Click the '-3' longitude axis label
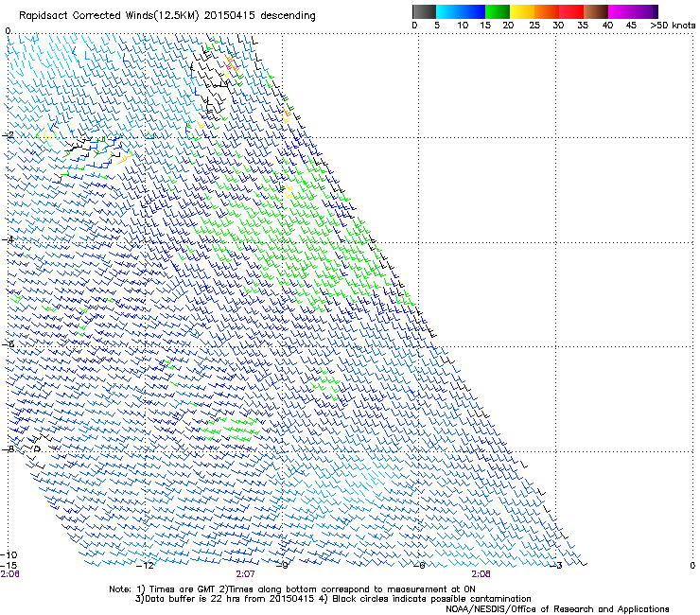This screenshot has width=700, height=615. (556, 566)
